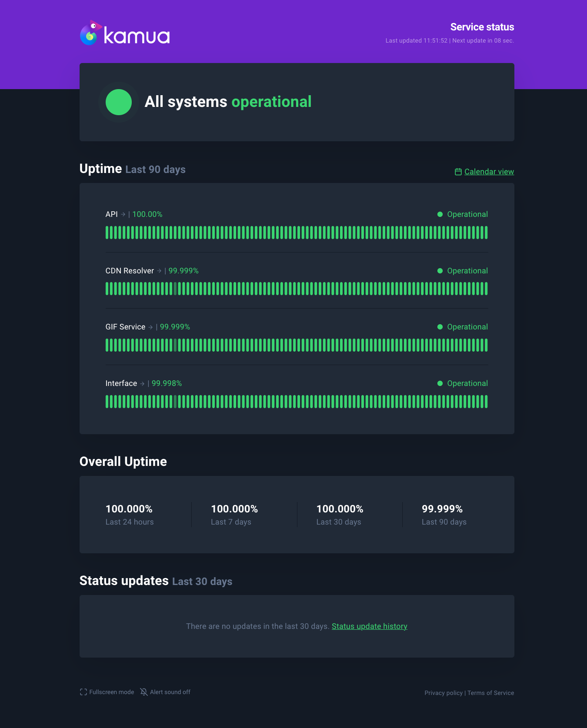Screen dimensions: 587x728
Task: Click the arrow icon next to CDN Resolver
Action: pos(159,271)
